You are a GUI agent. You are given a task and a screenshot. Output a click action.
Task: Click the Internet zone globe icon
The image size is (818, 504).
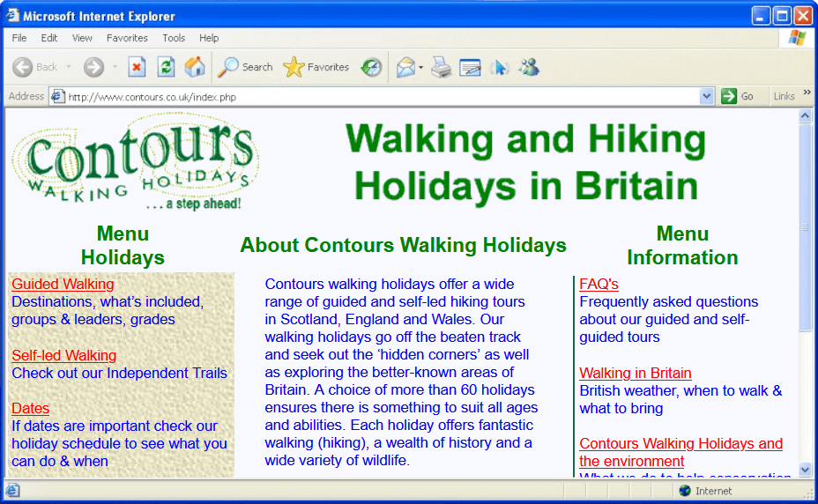685,491
